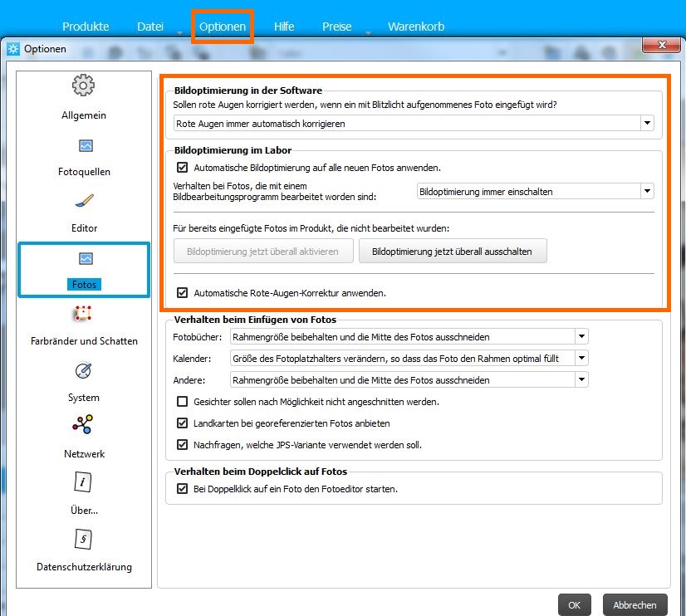Open the Datenschutzerklärung paragraph icon

(x=83, y=540)
